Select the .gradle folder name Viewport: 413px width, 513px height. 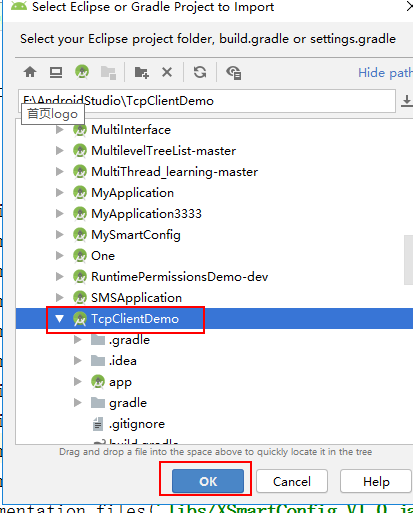pos(129,340)
